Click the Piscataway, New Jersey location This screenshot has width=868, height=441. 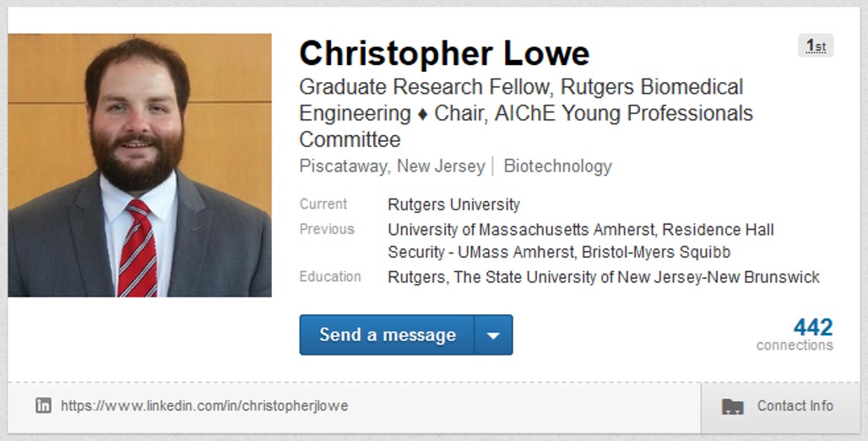(392, 166)
